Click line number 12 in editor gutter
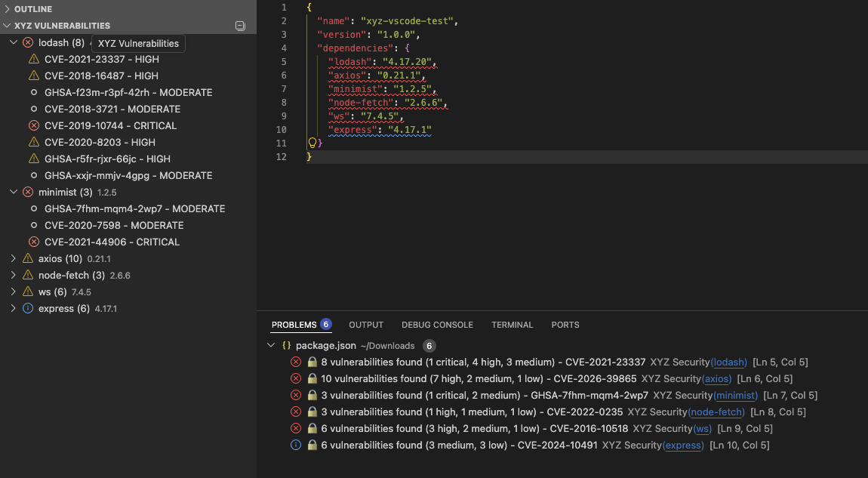868x478 pixels. click(282, 157)
